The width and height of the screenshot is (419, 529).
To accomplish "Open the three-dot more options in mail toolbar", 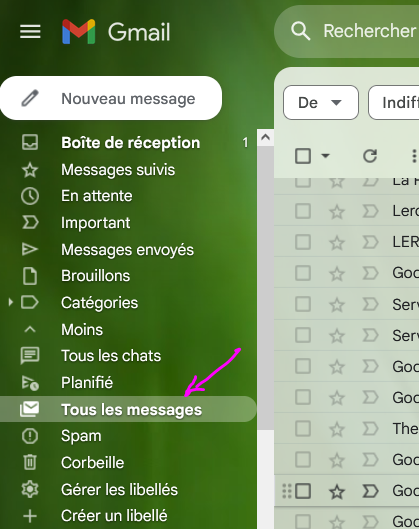I will [414, 156].
